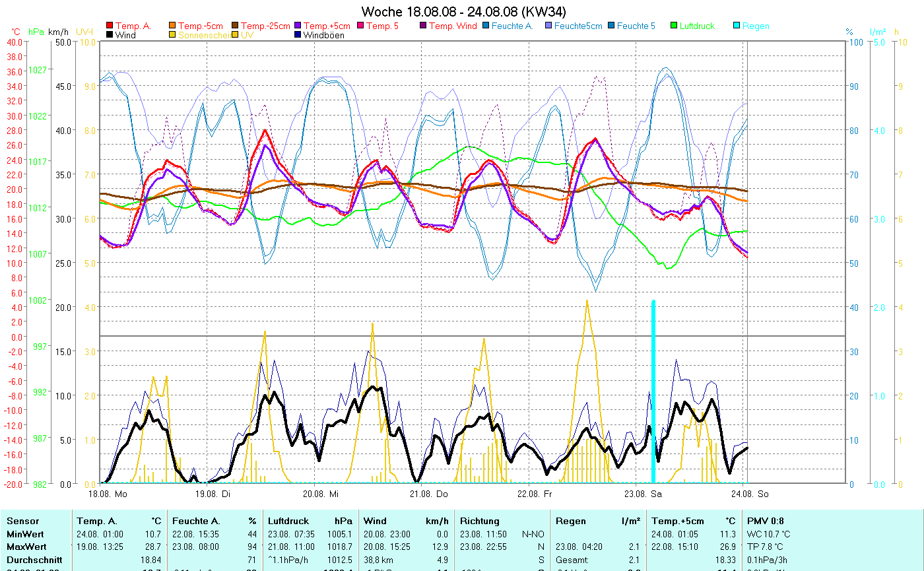Click the Sonnenschein legend label
The image size is (924, 571).
point(204,35)
